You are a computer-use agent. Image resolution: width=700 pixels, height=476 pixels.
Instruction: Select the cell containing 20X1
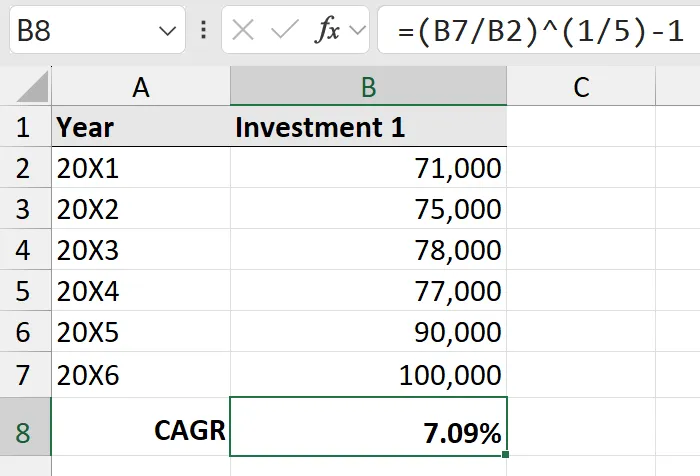pyautogui.click(x=141, y=167)
